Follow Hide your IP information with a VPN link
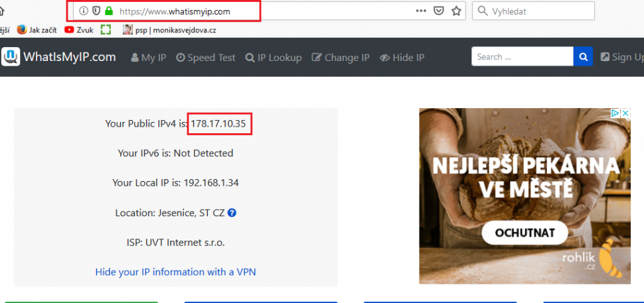 pos(176,272)
